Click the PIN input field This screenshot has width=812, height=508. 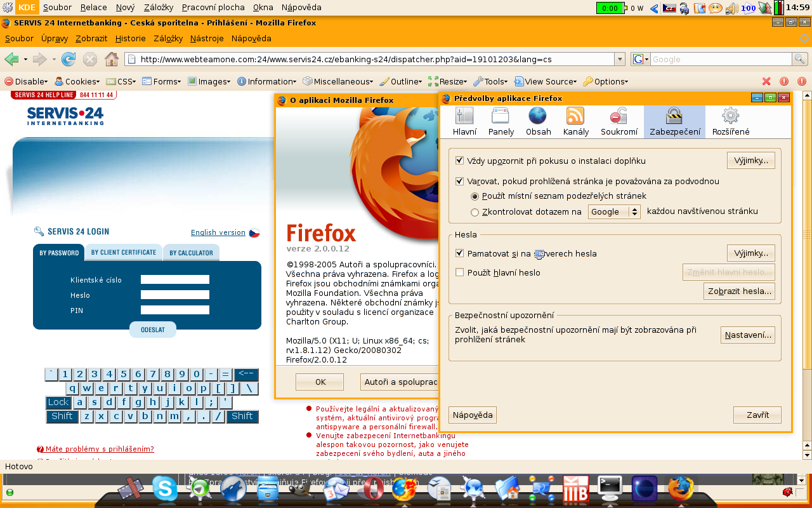[x=175, y=310]
